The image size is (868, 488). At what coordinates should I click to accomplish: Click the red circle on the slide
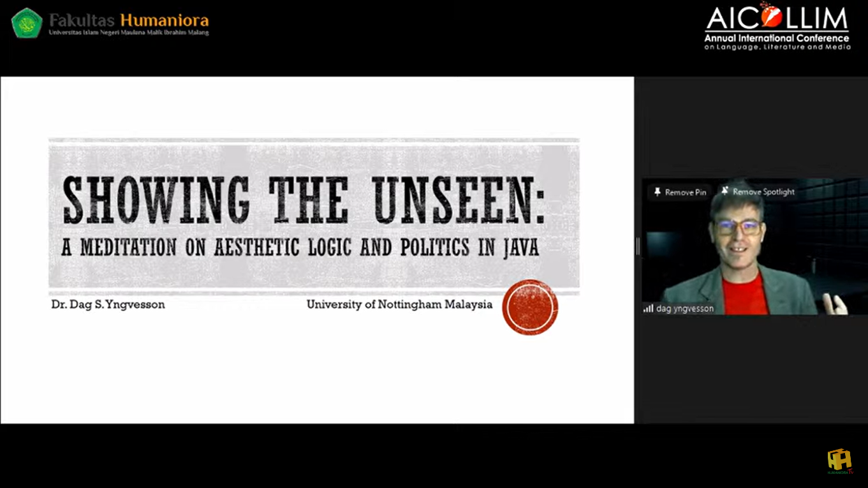(x=530, y=307)
